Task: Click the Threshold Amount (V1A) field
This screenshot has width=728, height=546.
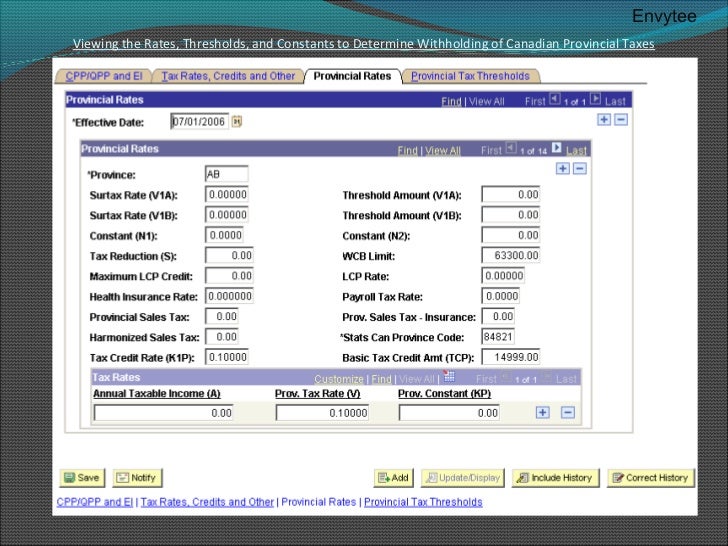Action: (x=511, y=195)
